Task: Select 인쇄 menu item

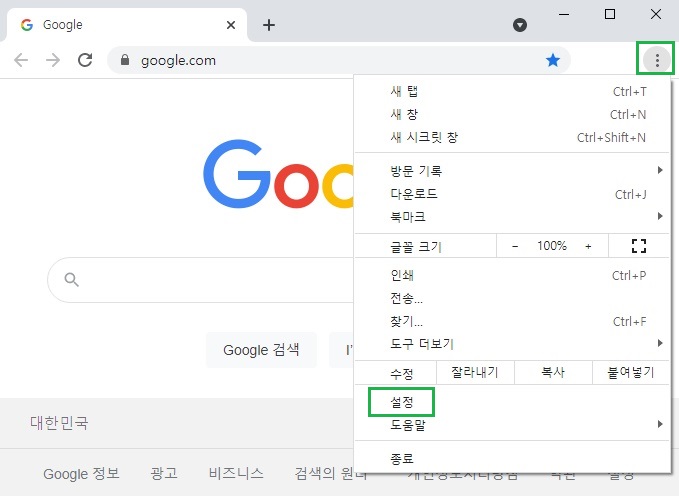Action: point(512,275)
